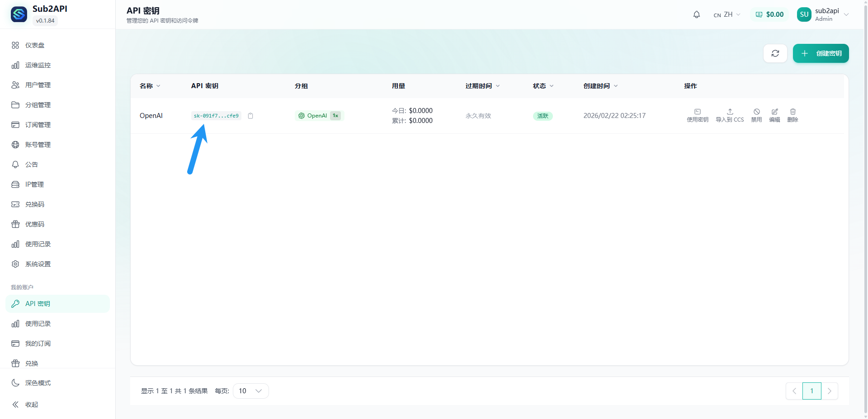
Task: Open per-page size dropdown showing 10
Action: pos(250,391)
